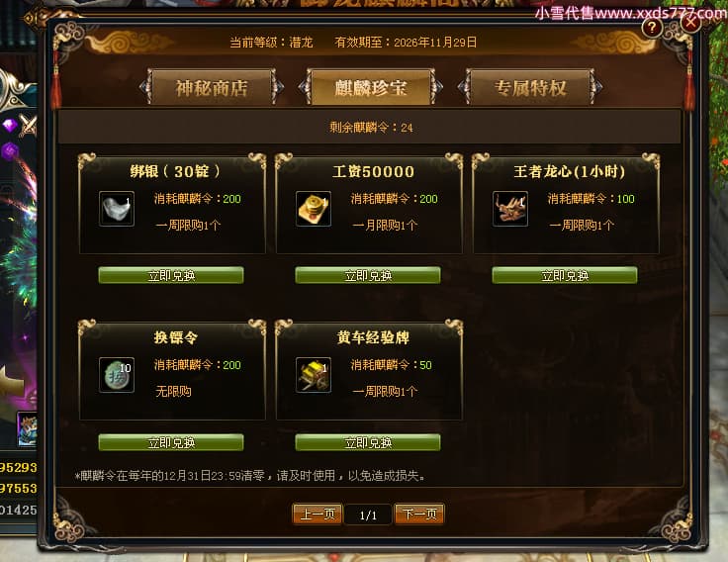Redeem 工资50000 with 立即兑换 button
This screenshot has height=562, width=728.
368,275
